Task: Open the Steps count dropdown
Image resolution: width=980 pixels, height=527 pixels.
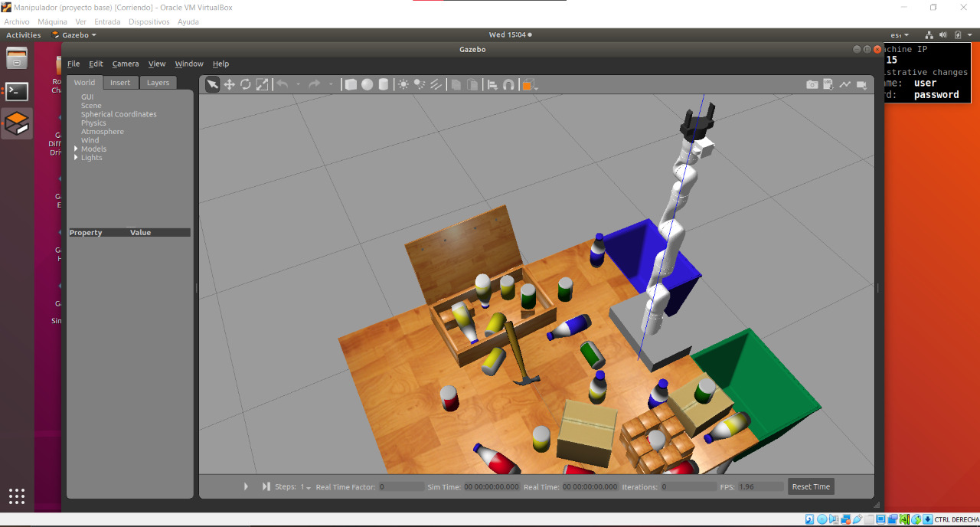Action: pos(305,487)
